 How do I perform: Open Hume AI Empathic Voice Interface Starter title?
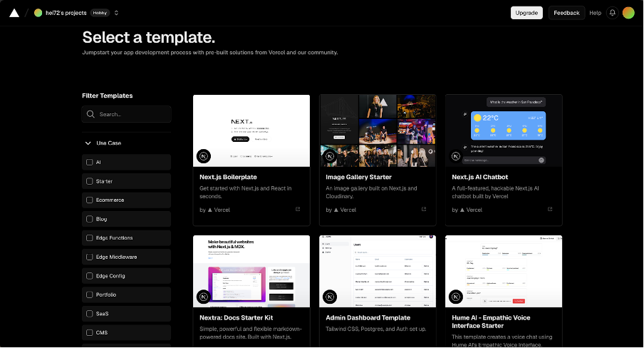pos(491,322)
